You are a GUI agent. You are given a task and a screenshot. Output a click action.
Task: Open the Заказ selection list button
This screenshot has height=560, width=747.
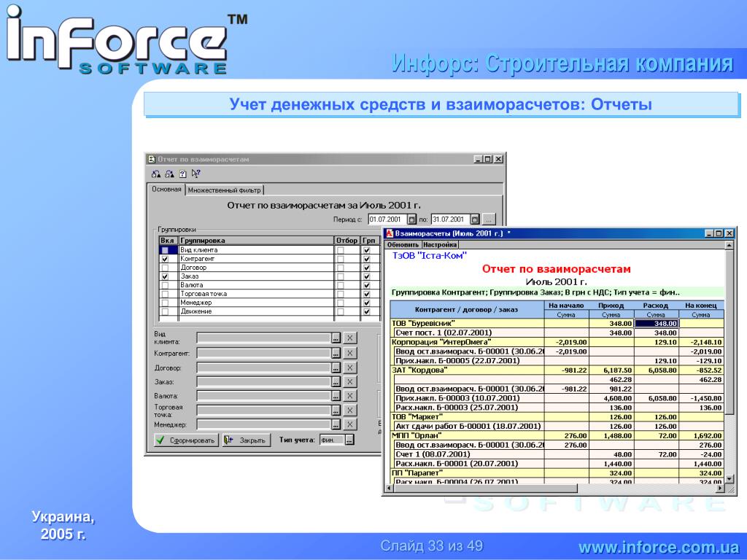[x=336, y=382]
